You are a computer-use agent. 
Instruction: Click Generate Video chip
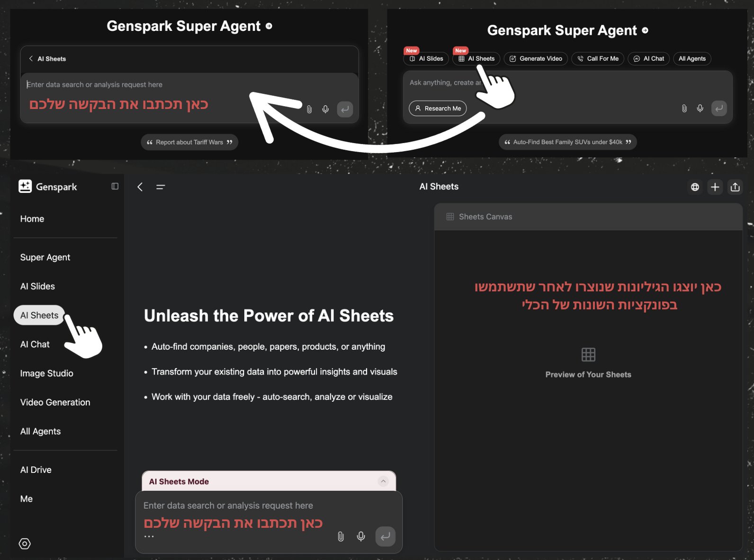pos(536,59)
